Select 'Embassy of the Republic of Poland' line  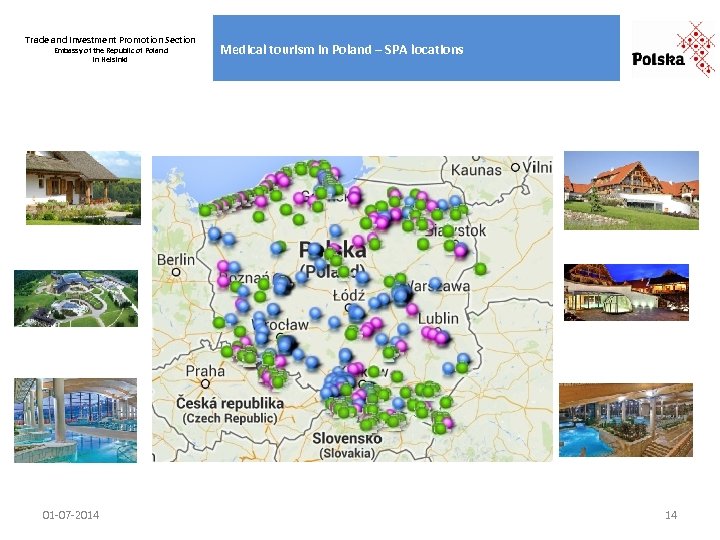coord(111,51)
